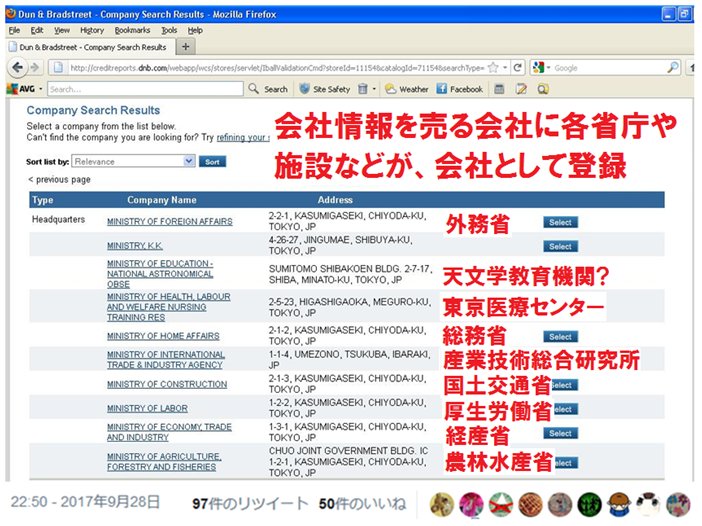Click the AVG Search text field

[x=145, y=89]
